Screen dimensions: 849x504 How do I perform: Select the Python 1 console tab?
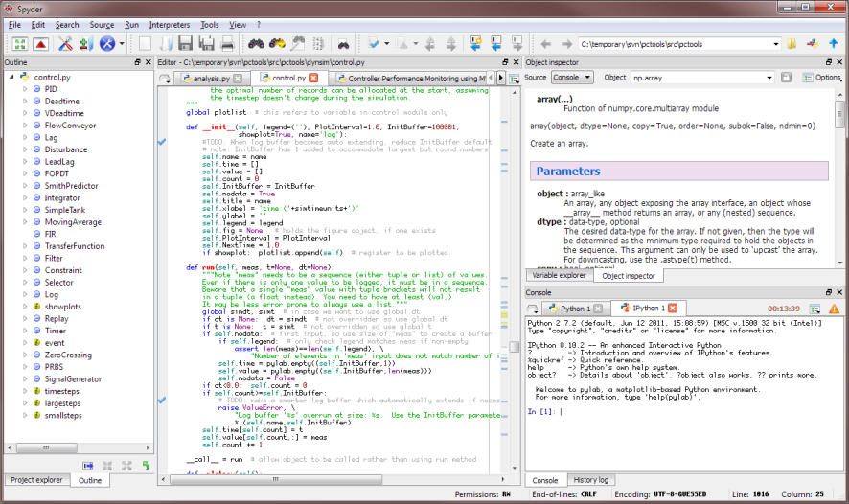coord(575,309)
